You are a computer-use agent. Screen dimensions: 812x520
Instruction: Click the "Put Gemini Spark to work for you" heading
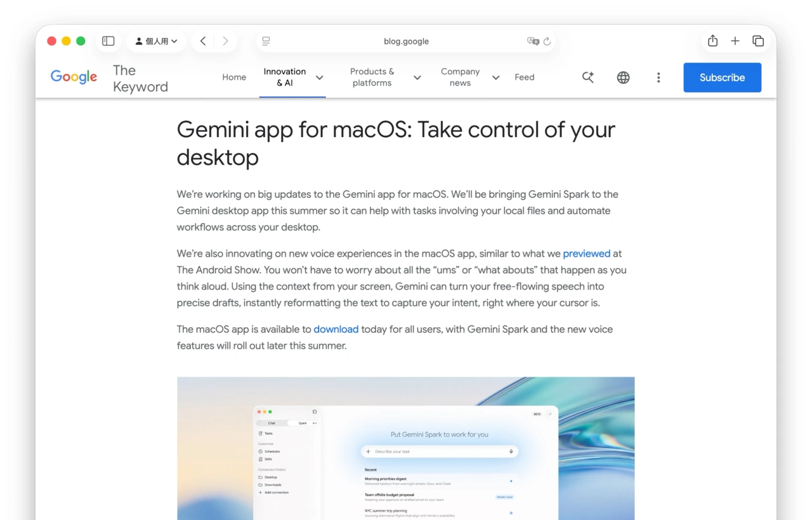[x=440, y=434]
